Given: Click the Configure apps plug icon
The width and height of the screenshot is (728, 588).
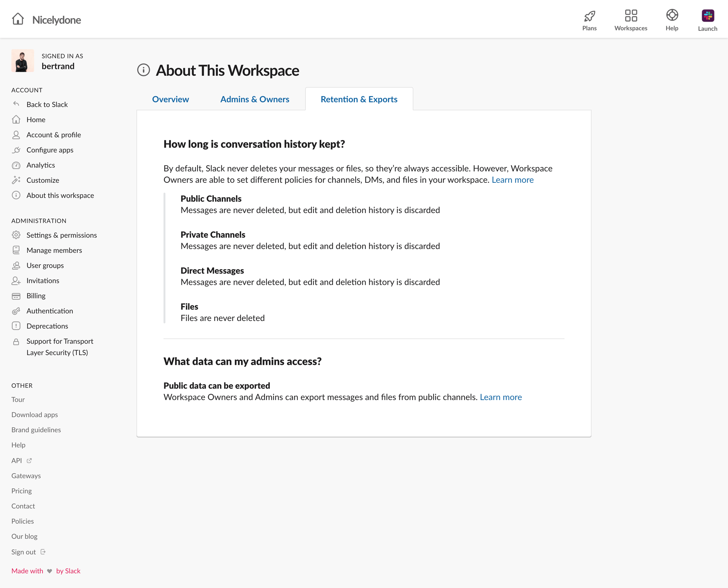Looking at the screenshot, I should coord(16,150).
